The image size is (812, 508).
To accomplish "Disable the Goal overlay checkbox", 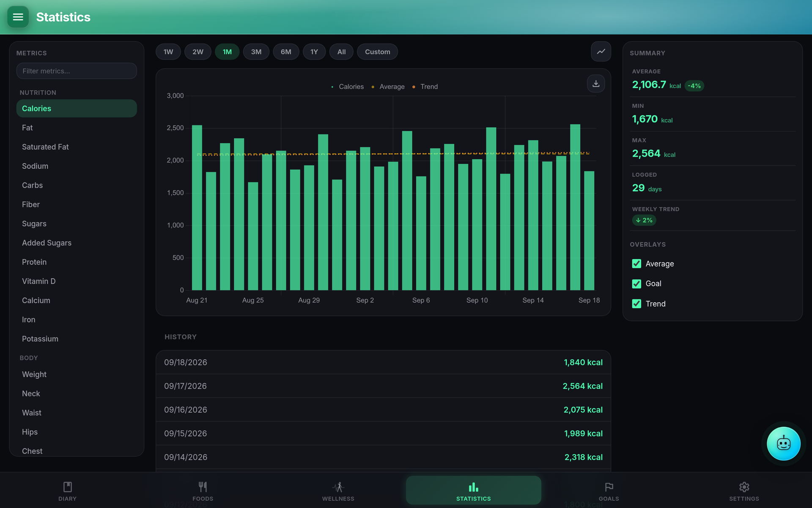I will click(636, 284).
